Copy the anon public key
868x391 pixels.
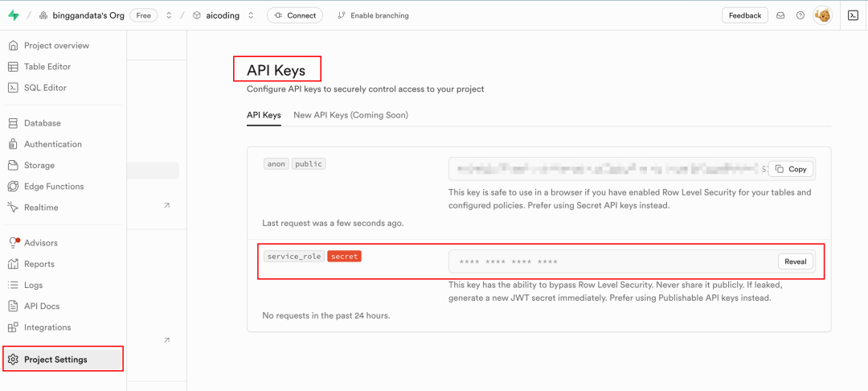point(791,169)
